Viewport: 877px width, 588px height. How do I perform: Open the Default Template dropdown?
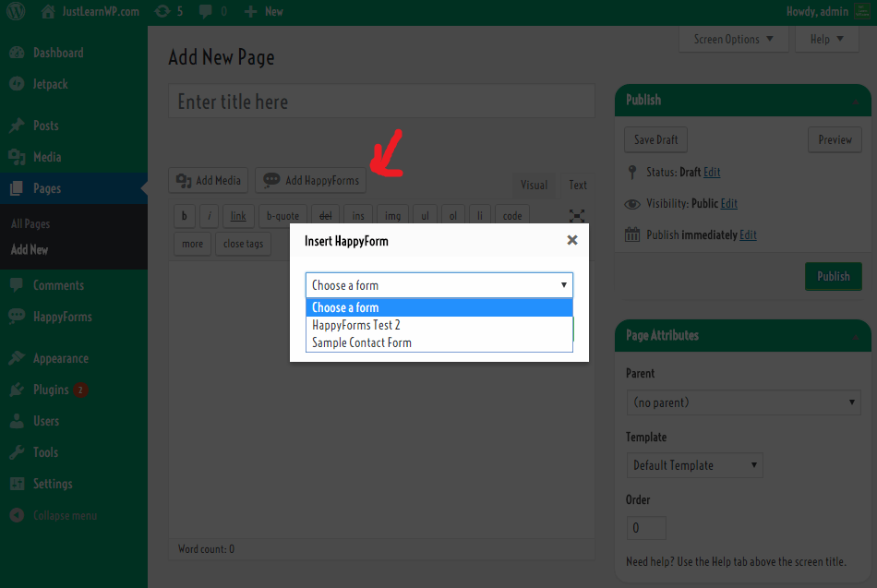tap(694, 465)
